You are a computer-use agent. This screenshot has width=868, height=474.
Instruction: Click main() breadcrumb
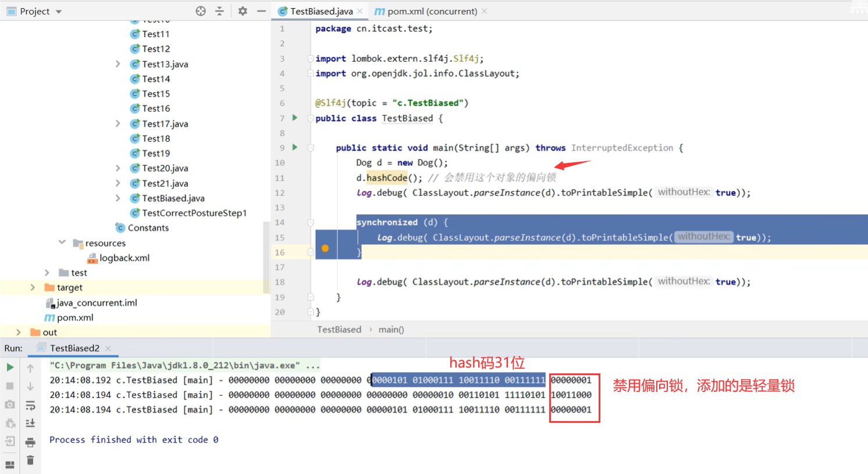391,329
